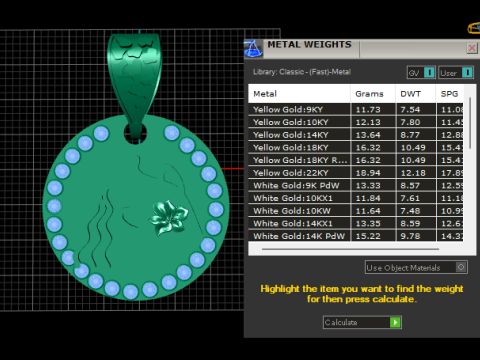480x360 pixels.
Task: Click the 8.77 DWT value
Action: 410,135
